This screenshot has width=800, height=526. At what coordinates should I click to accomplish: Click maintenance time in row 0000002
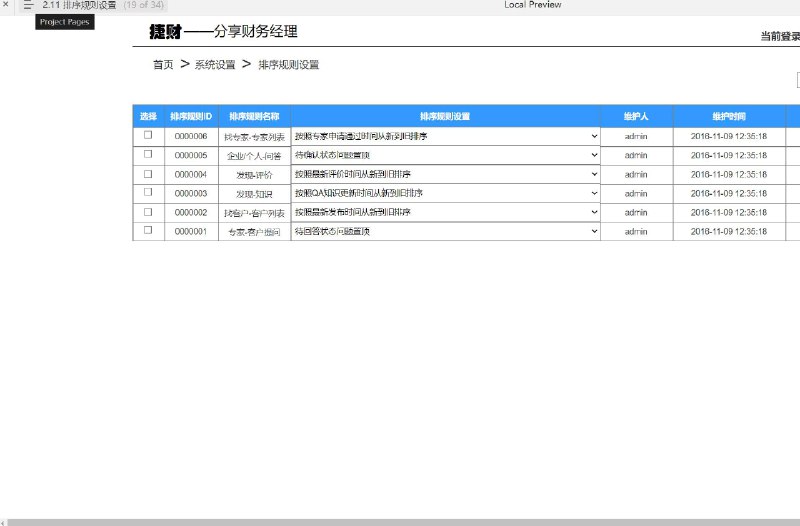point(729,212)
